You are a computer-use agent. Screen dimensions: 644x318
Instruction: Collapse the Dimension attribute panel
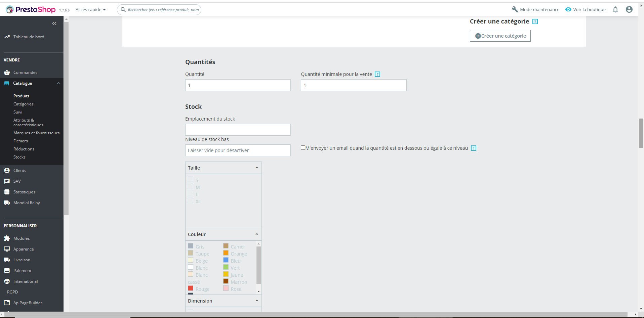point(257,301)
